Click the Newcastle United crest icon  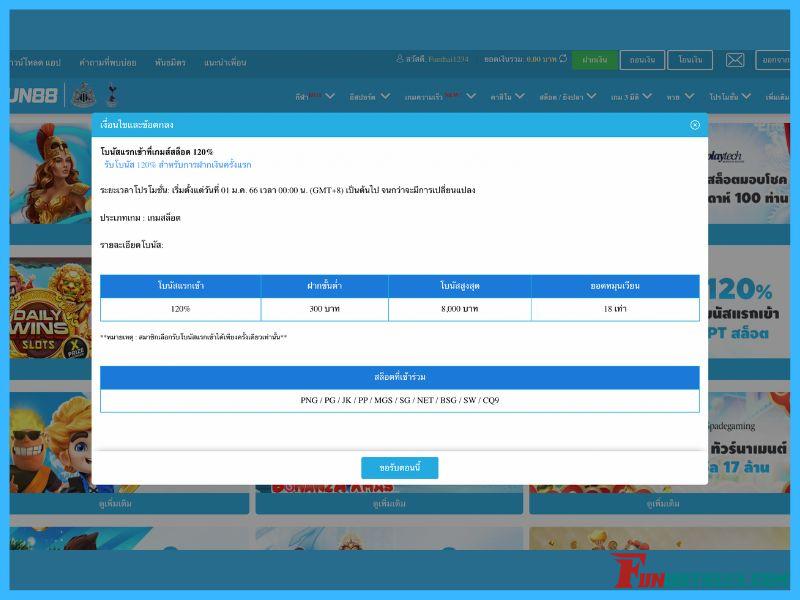[83, 95]
